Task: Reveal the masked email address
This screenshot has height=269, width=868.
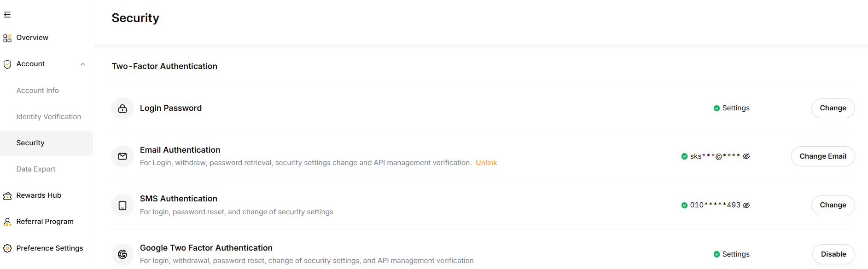Action: tap(746, 156)
